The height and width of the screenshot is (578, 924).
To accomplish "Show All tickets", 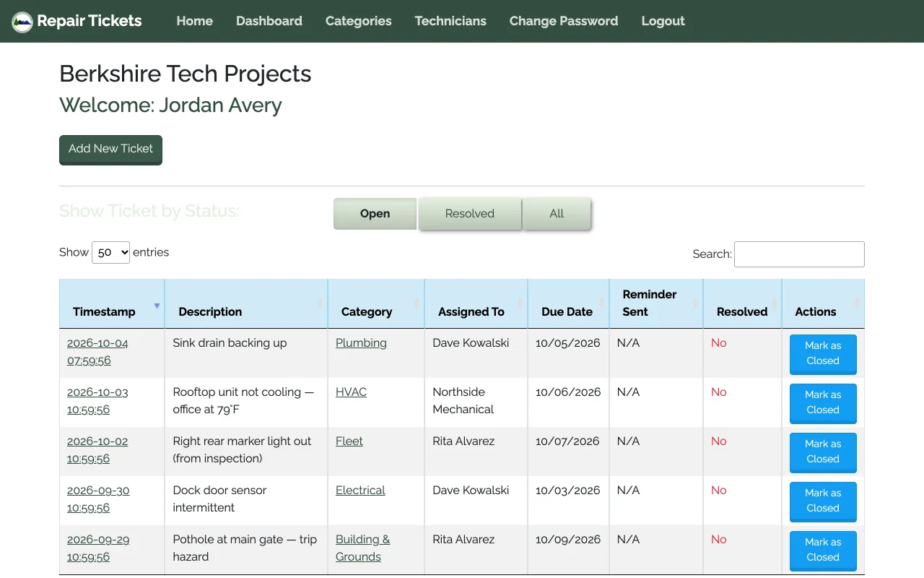I will point(557,214).
